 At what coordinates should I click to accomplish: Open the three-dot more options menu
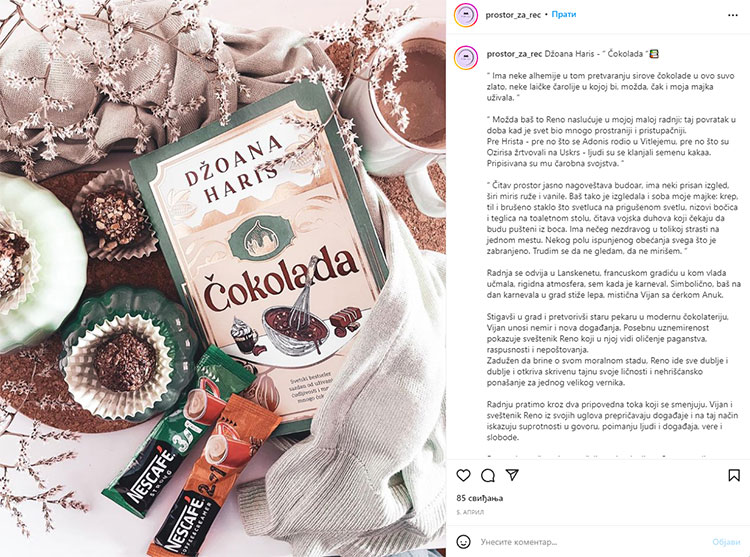pos(733,15)
